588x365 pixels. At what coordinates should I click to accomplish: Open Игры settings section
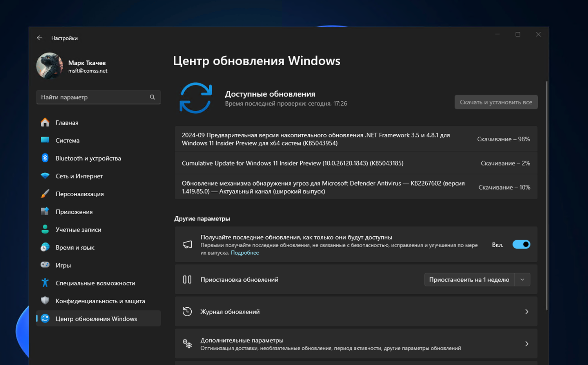point(98,265)
